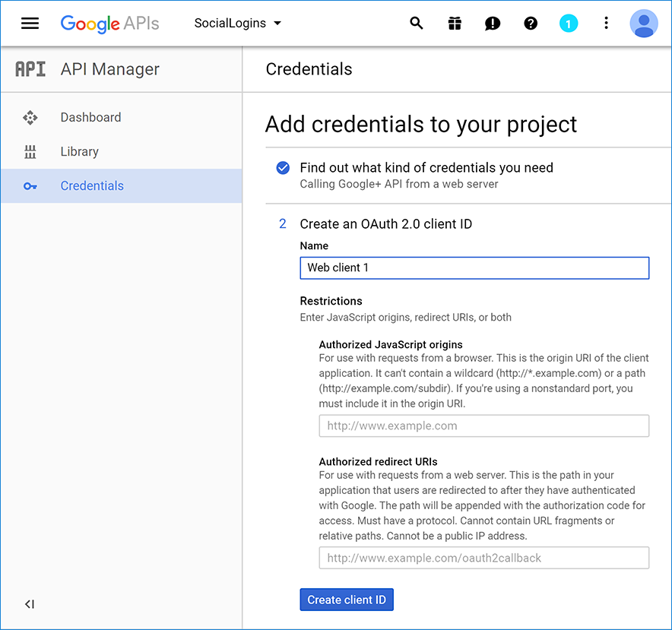Open the SocialLogins project dropdown
Screen dimensions: 672x630
pos(237,24)
